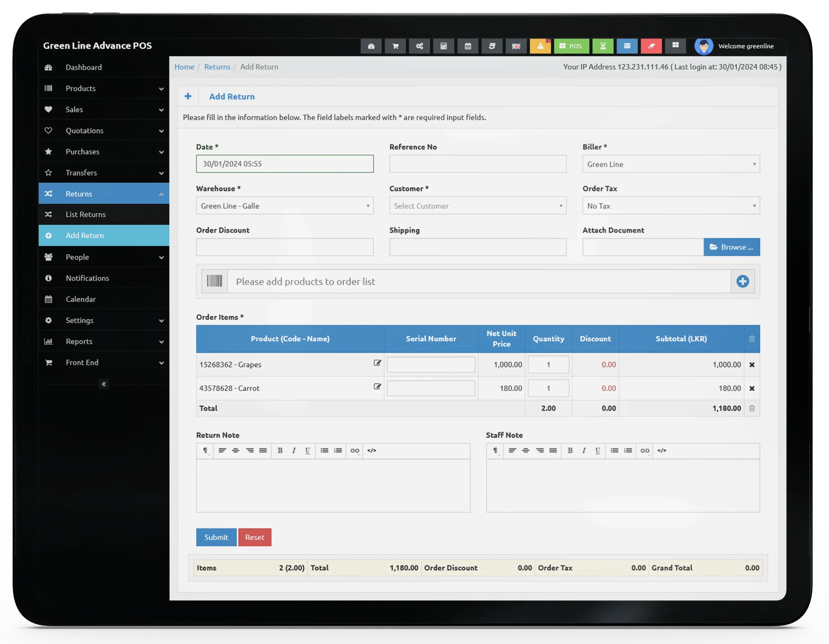Click the green hourglass icon
829x644 pixels.
603,46
